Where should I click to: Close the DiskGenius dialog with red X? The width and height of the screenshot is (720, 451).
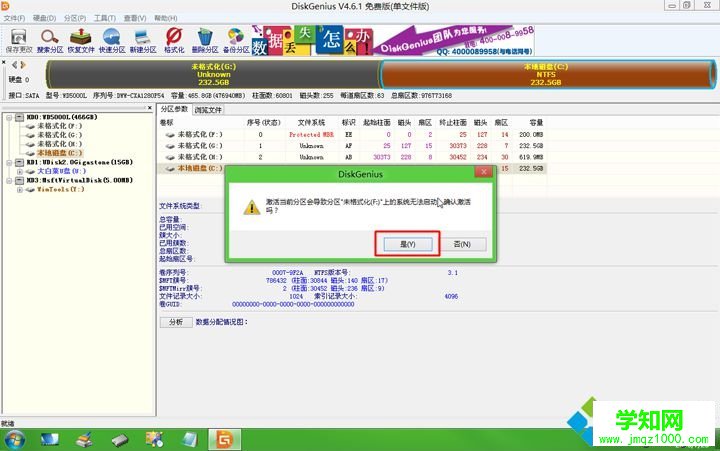tap(484, 172)
